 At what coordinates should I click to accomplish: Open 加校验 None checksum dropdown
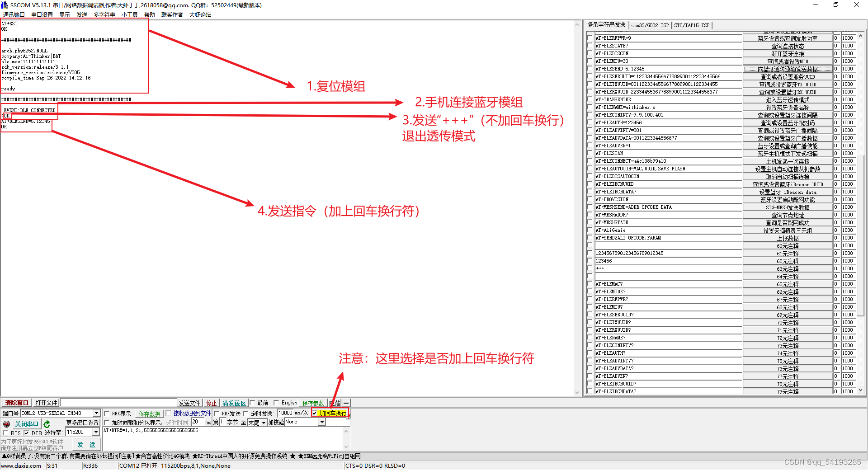tap(322, 422)
